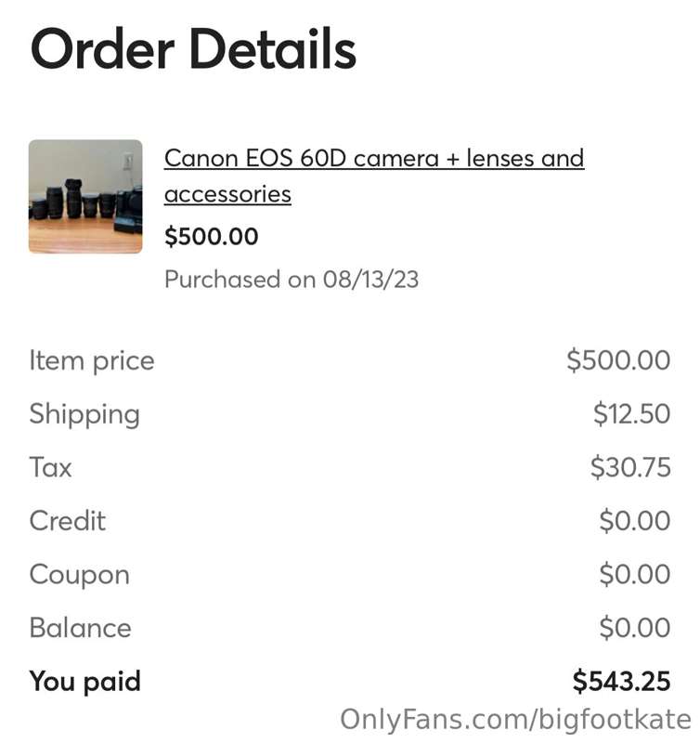Viewport: 700px width, 743px height.
Task: Click the Purchased on 08/13/23 date text
Action: (x=292, y=280)
